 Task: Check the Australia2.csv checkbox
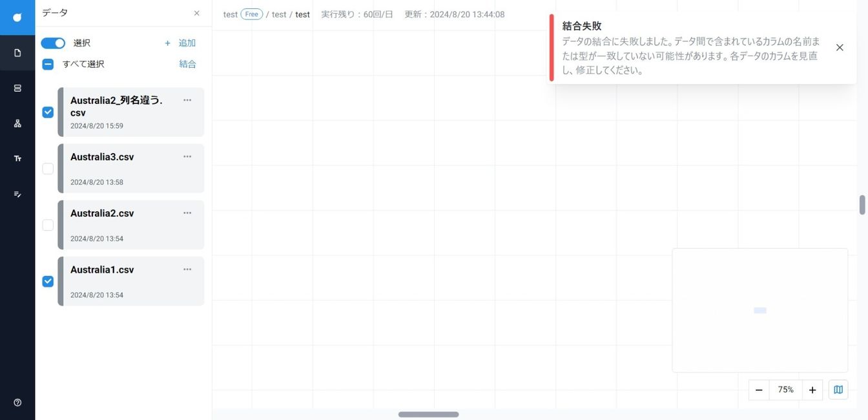coord(48,225)
